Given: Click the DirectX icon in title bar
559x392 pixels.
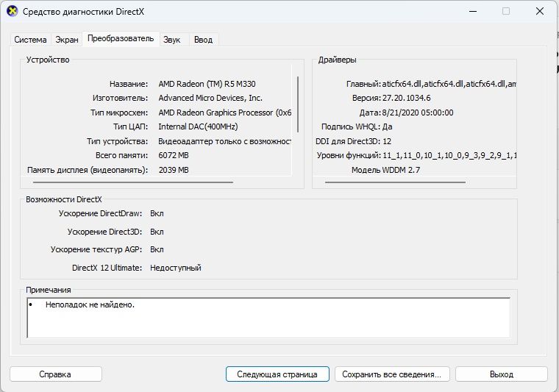Looking at the screenshot, I should (x=12, y=11).
